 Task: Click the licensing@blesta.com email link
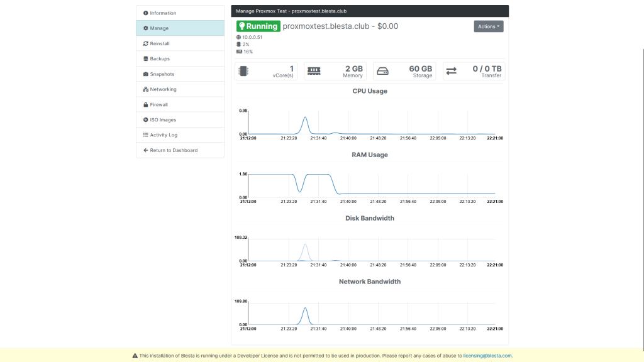click(487, 356)
